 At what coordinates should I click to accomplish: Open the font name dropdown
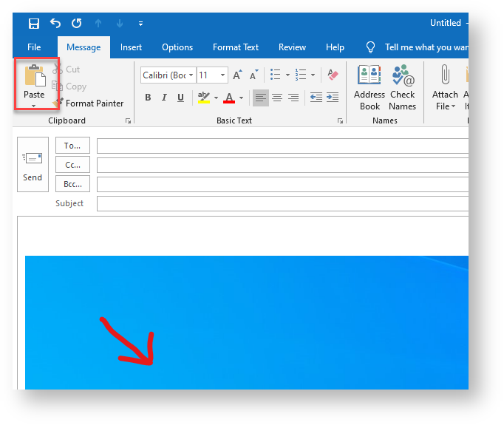191,75
